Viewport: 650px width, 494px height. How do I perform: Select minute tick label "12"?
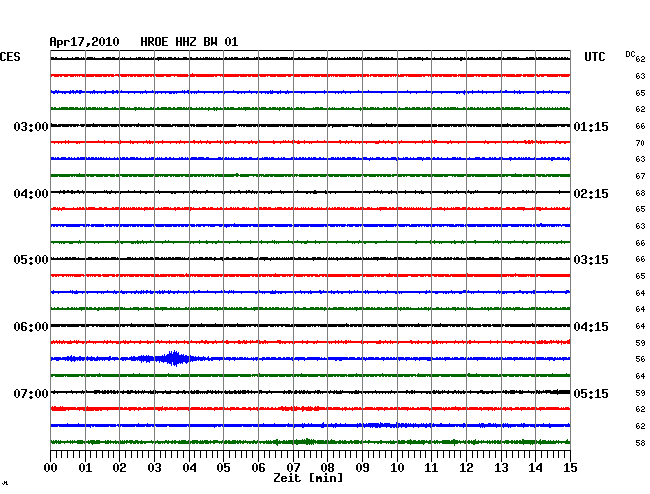tap(466, 467)
